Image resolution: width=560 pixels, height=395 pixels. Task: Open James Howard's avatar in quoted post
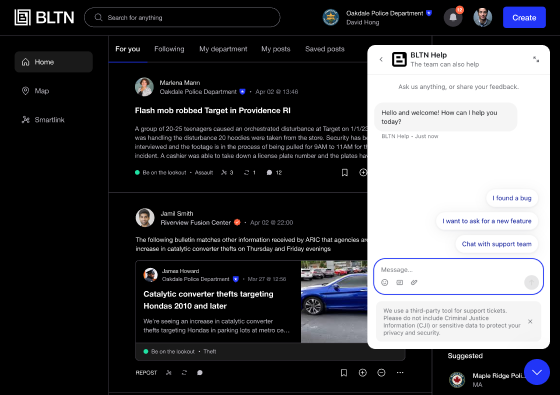[x=151, y=275]
